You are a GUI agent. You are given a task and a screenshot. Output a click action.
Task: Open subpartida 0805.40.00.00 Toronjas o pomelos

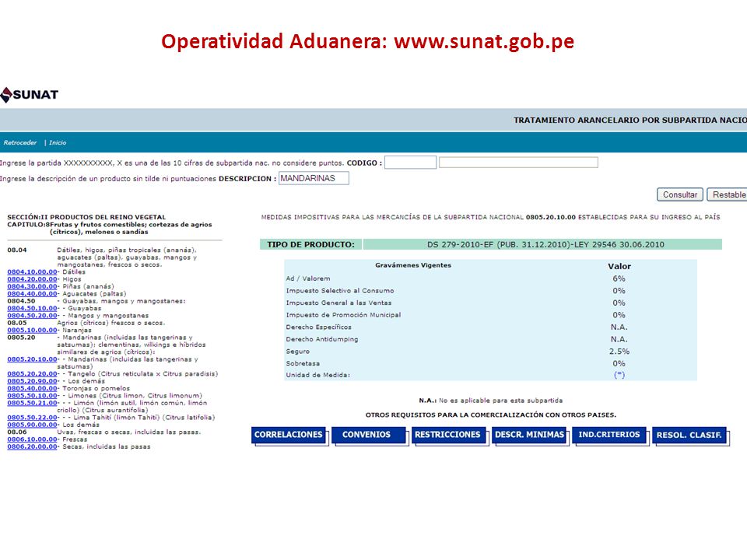click(x=33, y=388)
